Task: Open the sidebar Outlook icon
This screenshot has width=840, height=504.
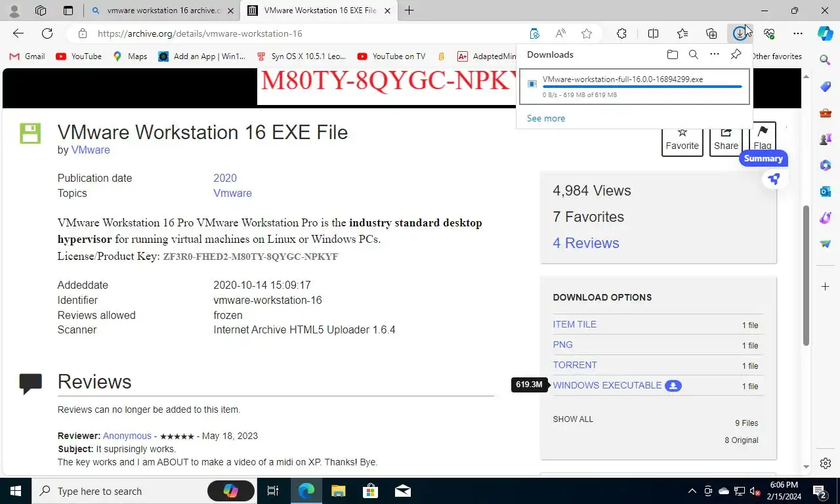Action: pyautogui.click(x=826, y=192)
